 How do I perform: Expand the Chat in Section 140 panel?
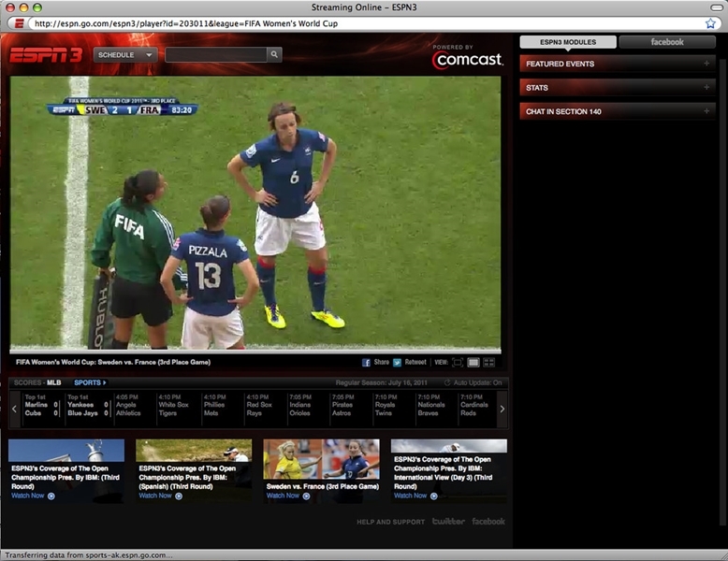coord(618,111)
